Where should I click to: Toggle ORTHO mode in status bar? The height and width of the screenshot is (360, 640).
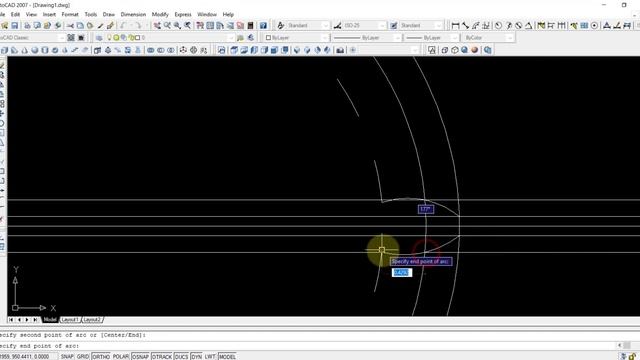101,356
